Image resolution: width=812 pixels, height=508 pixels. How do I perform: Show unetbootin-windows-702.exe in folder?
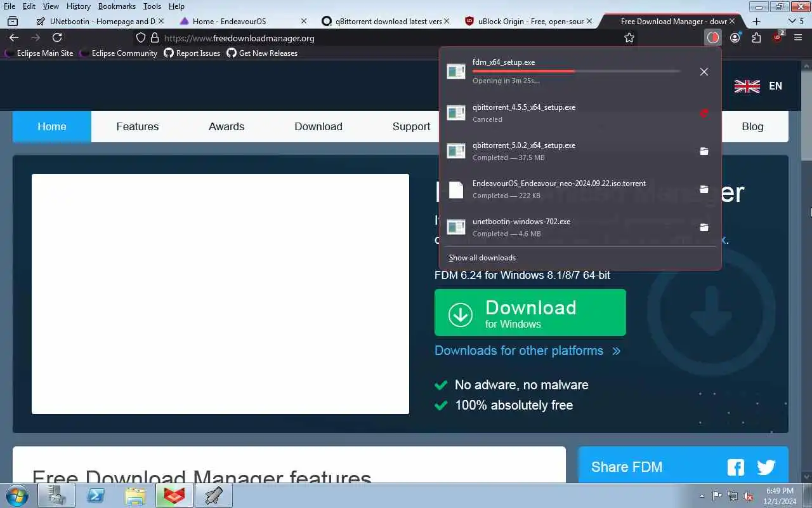pos(704,227)
